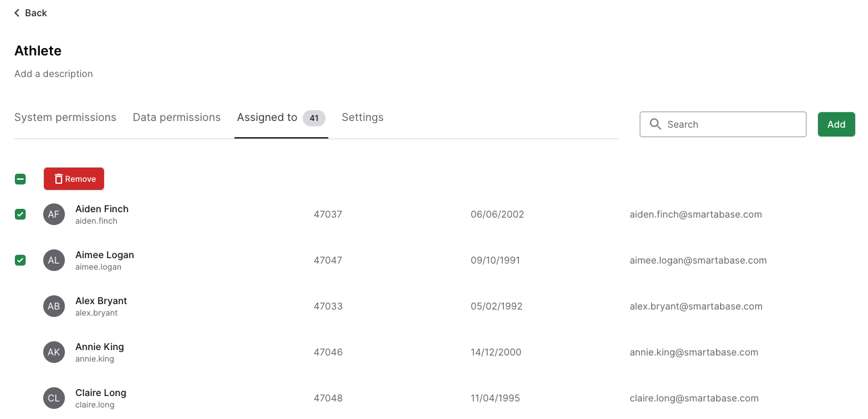The width and height of the screenshot is (868, 419).
Task: Click aiden.finch@smartabase.com email address
Action: (696, 214)
